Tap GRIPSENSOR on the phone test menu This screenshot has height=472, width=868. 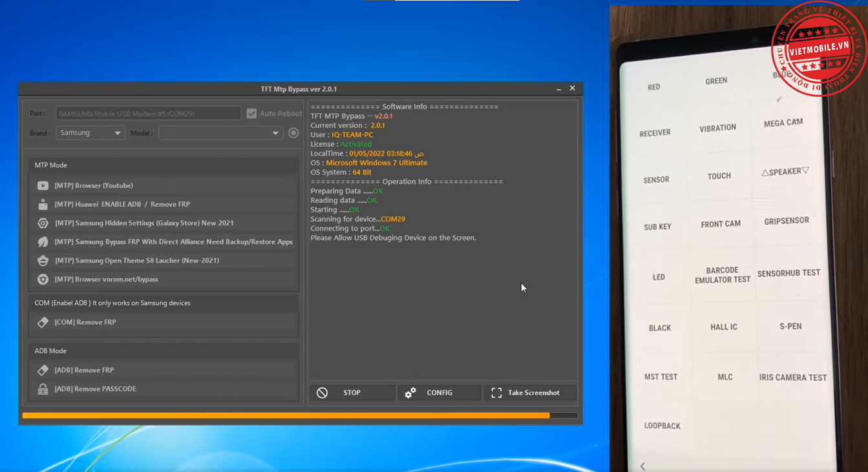pos(787,221)
